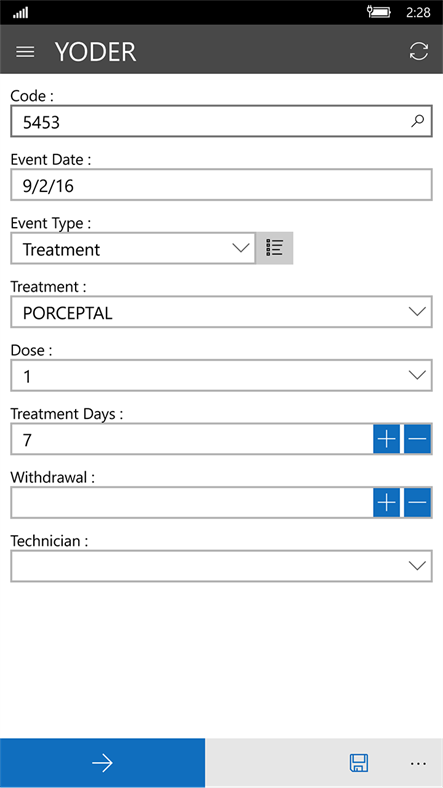
Task: Decrease Treatment Days with minus button
Action: tap(417, 439)
